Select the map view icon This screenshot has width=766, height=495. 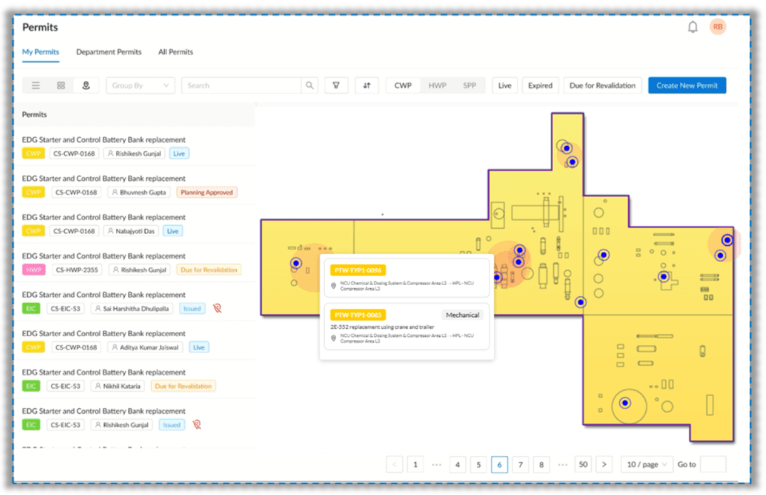[x=86, y=86]
